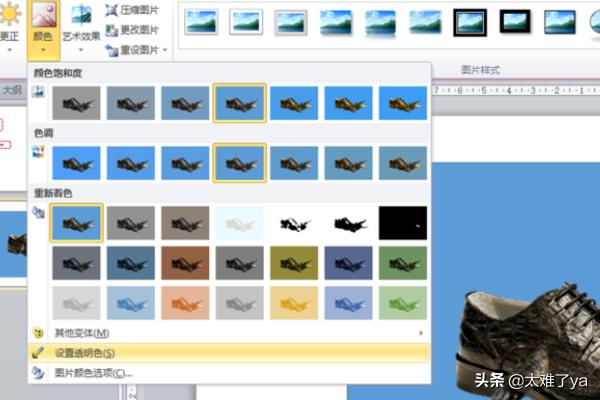Click the 图片颜色选项 icon
The image size is (600, 400).
(x=38, y=372)
